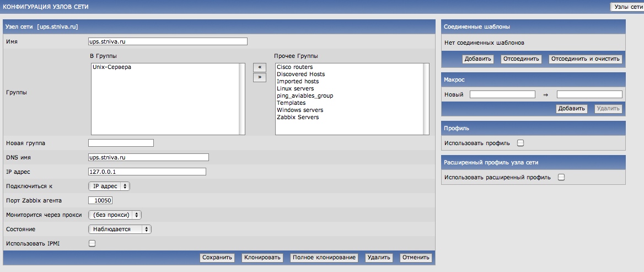Open the Узлы сети selector

point(627,7)
